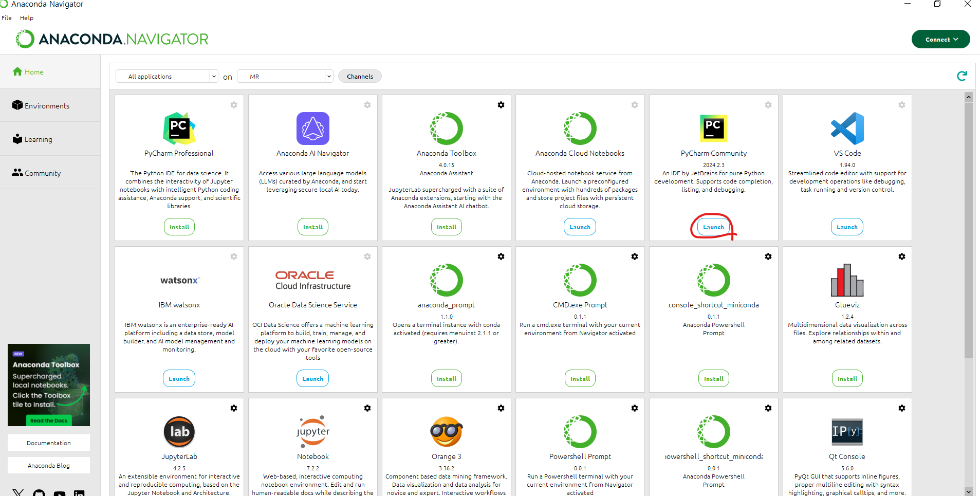This screenshot has height=496, width=980.
Task: Click the Oracle Cloud Infrastructure logo
Action: point(312,281)
